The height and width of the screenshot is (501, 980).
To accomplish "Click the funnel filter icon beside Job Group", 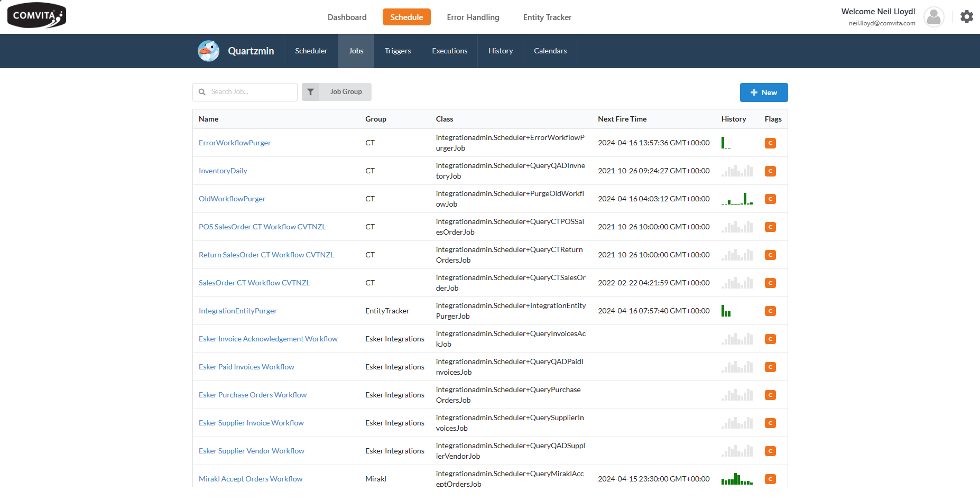I will [x=311, y=92].
